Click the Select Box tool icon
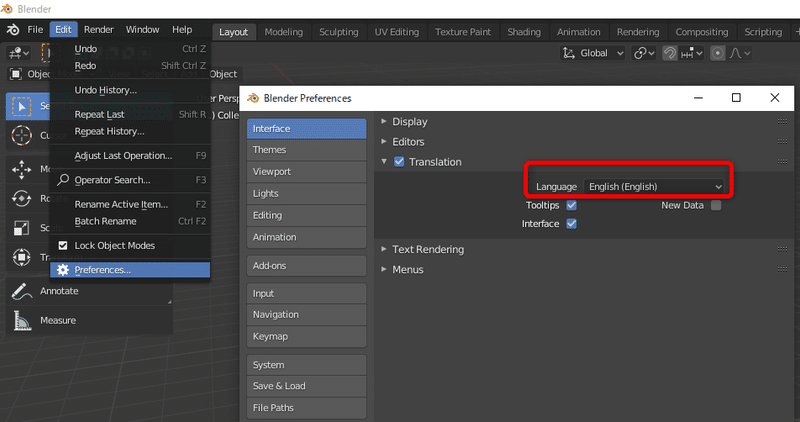Screen dimensions: 800x422 coord(21,106)
